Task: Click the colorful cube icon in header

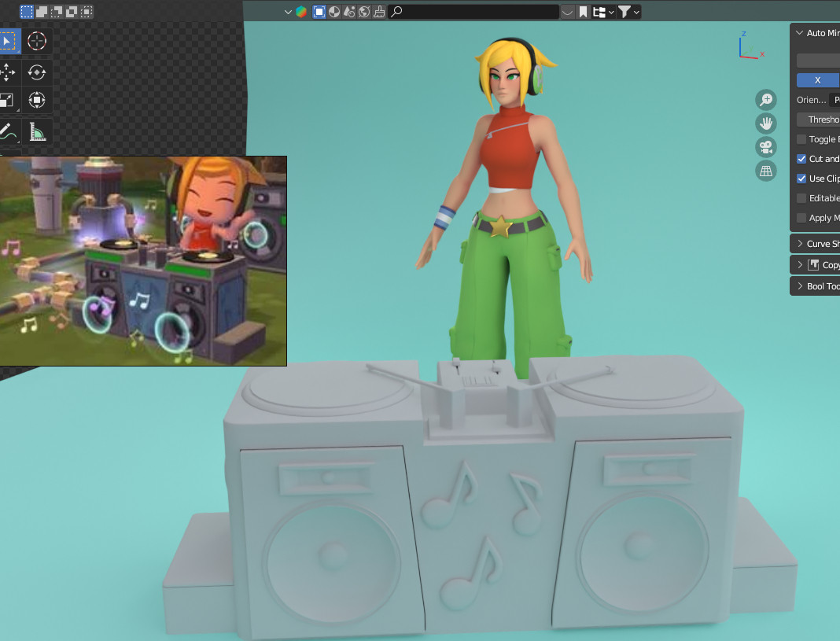Action: tap(301, 12)
